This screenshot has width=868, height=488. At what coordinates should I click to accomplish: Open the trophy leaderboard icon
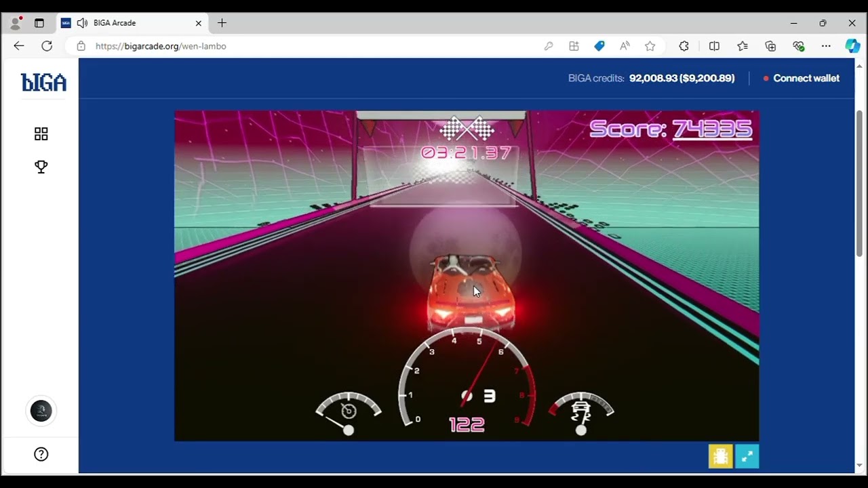[x=41, y=167]
